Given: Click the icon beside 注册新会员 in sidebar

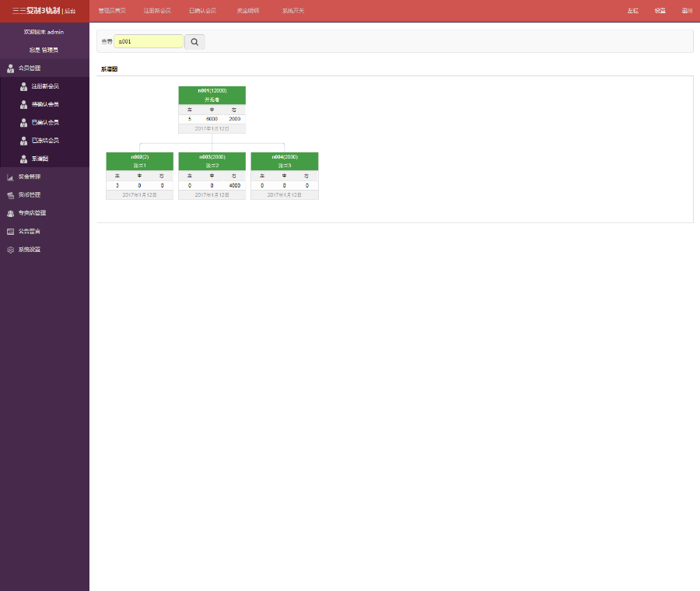Looking at the screenshot, I should click(x=24, y=86).
